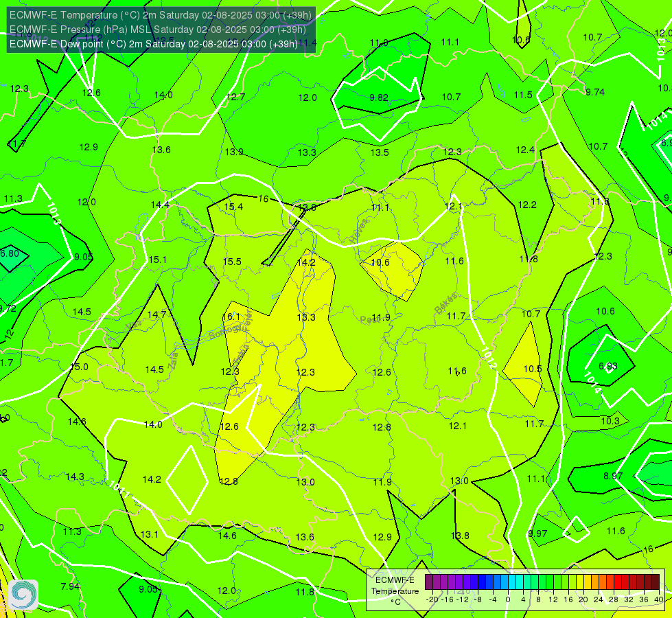Click the 16.1 temperature value
This screenshot has width=672, height=618.
coord(231,317)
